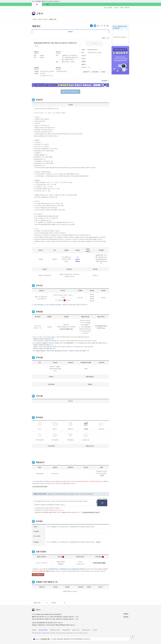The height and width of the screenshot is (644, 161).
Task: Open 이용안내 in top menu
Action: pyautogui.click(x=116, y=8)
